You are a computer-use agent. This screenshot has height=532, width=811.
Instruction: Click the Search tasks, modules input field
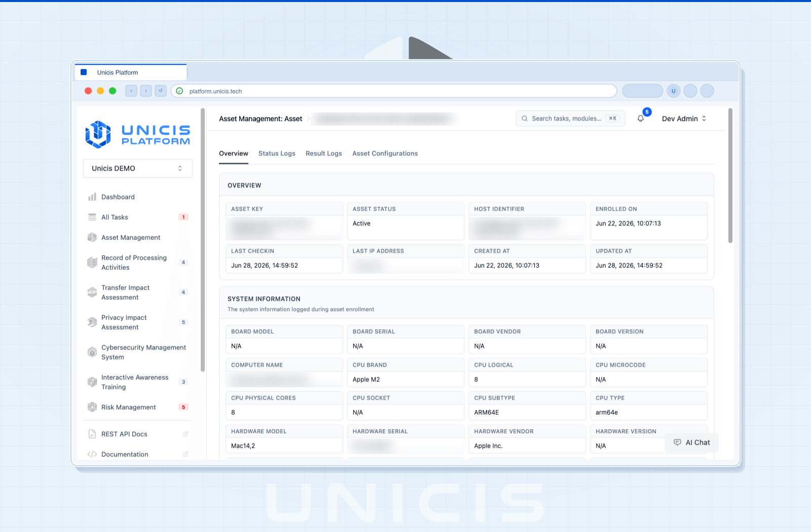pyautogui.click(x=571, y=119)
